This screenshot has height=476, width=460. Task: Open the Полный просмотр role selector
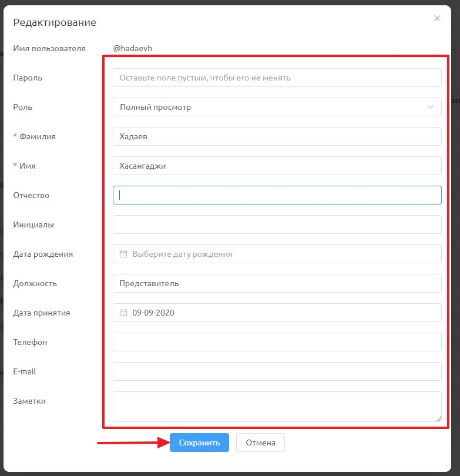(277, 107)
